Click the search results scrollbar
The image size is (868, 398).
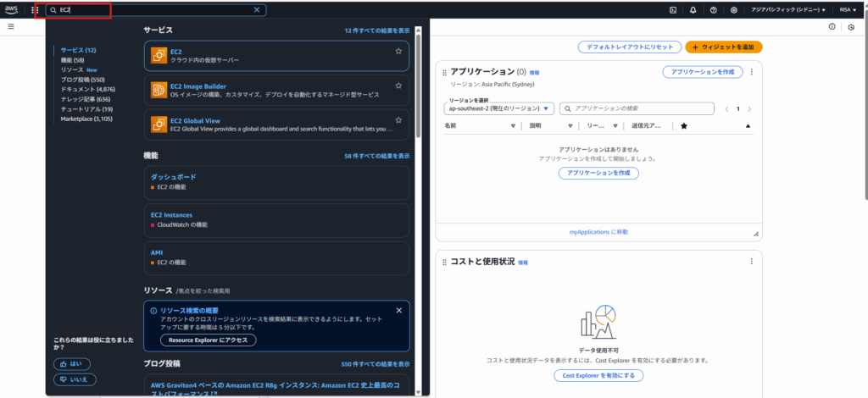tap(419, 86)
